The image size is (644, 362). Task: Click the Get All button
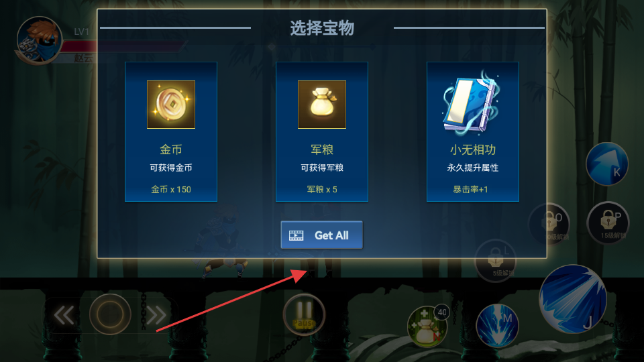(321, 235)
